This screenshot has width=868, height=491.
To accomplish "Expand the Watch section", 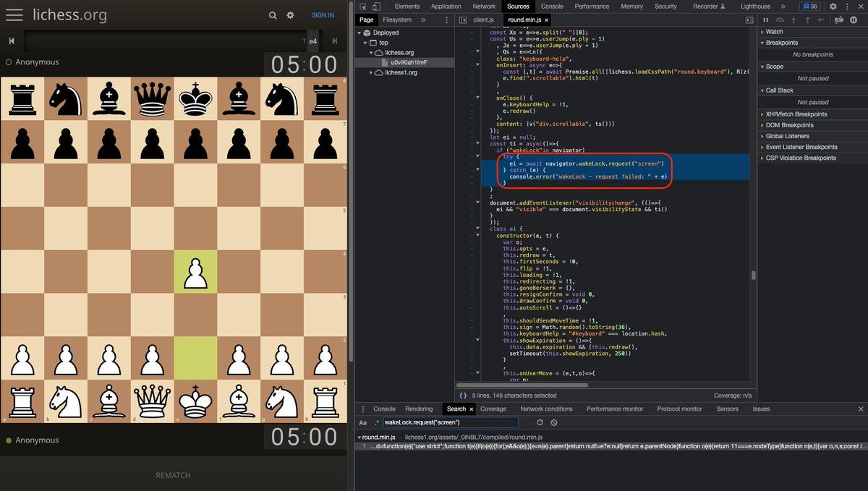I will point(774,32).
